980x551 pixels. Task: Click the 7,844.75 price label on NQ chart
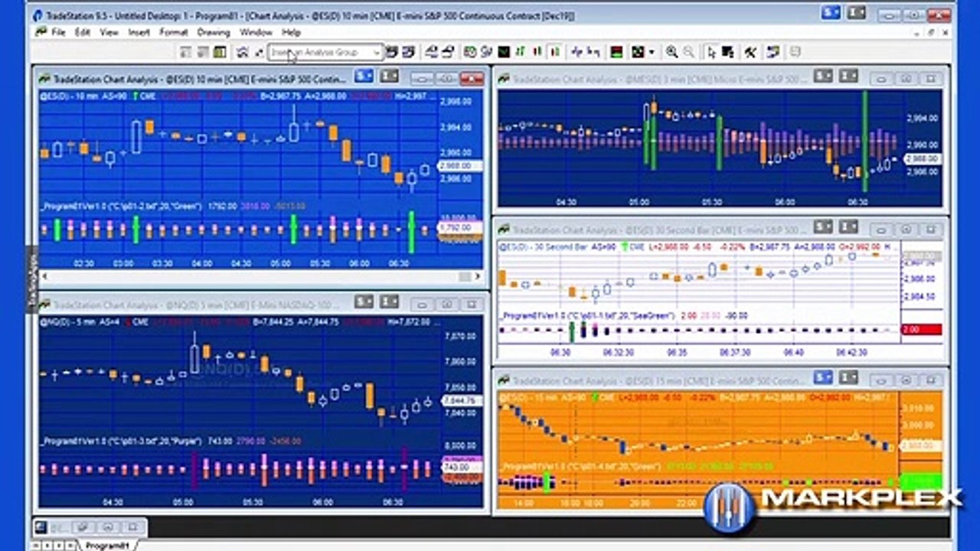tap(459, 400)
